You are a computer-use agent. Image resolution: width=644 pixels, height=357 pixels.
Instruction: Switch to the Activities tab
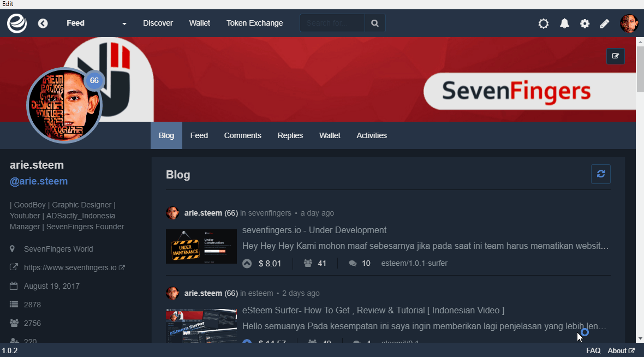[372, 135]
